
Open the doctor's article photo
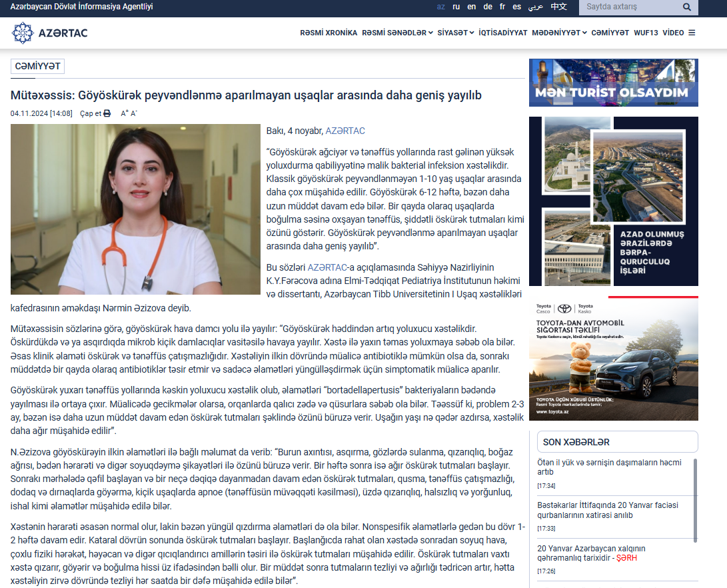135,209
